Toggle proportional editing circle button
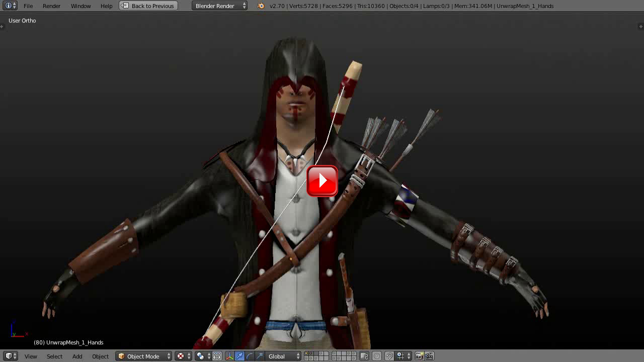This screenshot has width=644, height=362. 377,356
